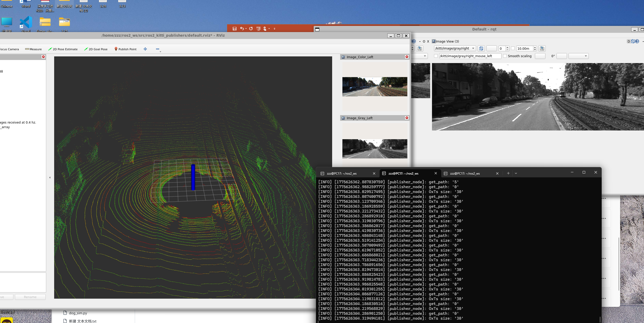Click the refresh topics icon in Image View
The width and height of the screenshot is (644, 323).
481,48
